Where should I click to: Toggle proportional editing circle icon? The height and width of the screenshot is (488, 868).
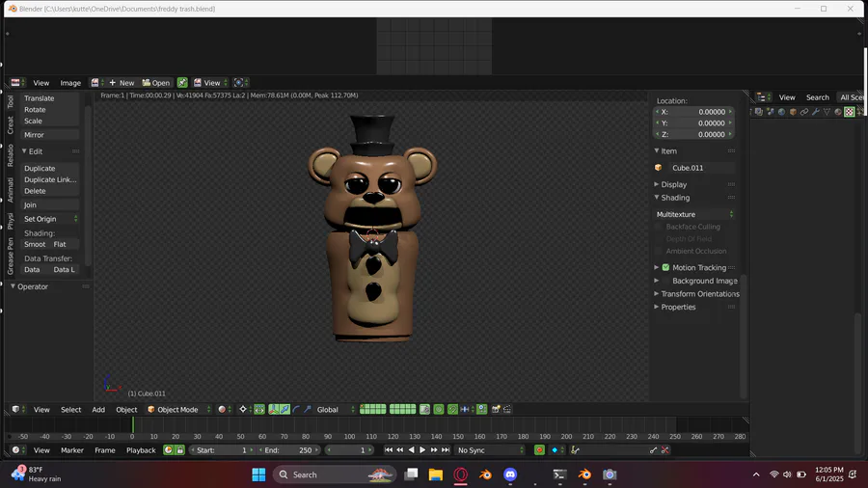tap(439, 410)
